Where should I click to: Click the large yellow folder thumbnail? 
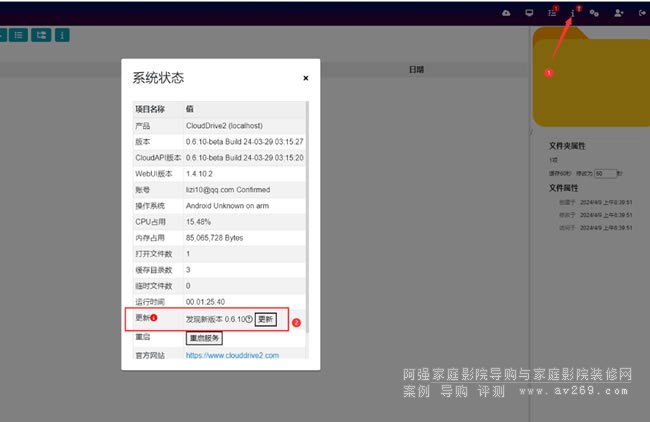coord(592,82)
